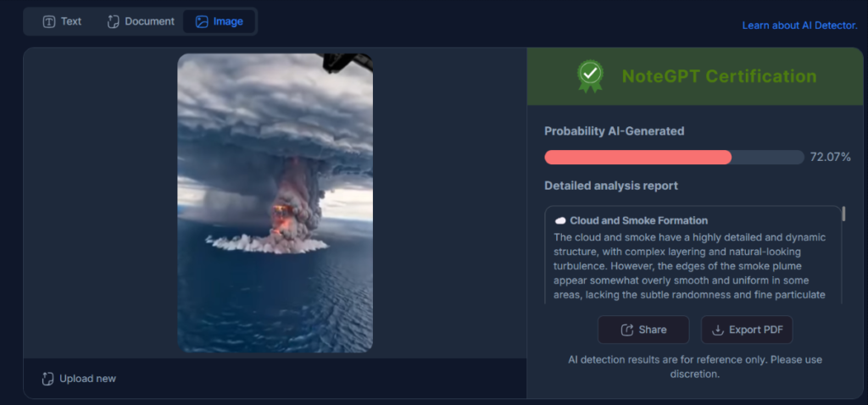Click the Text tab's T icon

click(x=49, y=21)
